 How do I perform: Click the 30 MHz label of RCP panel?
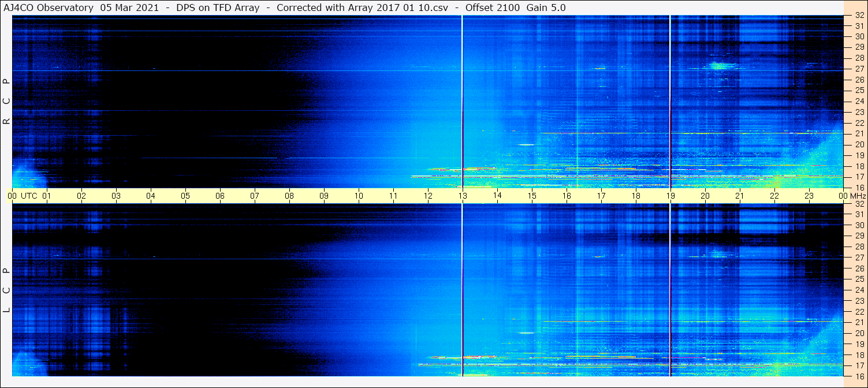(x=859, y=36)
